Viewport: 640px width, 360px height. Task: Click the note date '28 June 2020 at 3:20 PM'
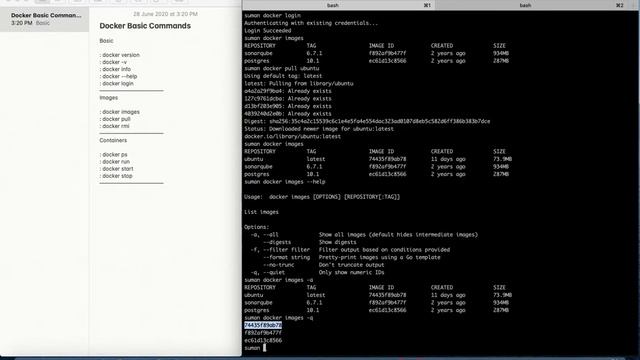click(165, 14)
